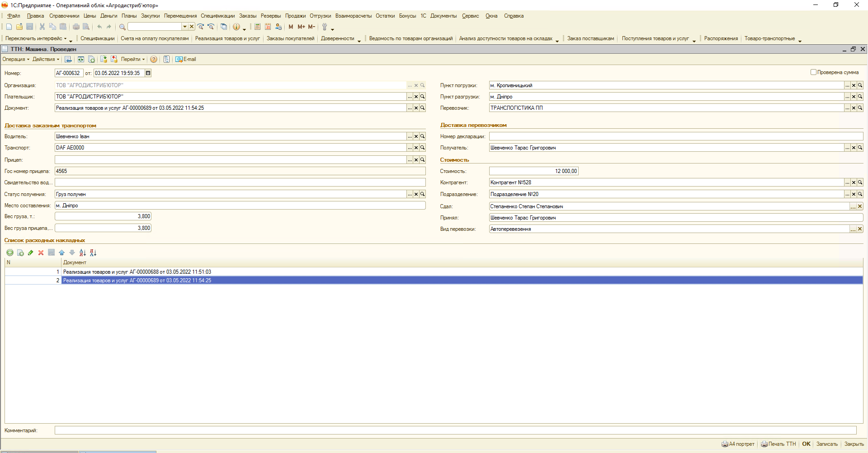Move the selected row up with blue arrow

(61, 252)
